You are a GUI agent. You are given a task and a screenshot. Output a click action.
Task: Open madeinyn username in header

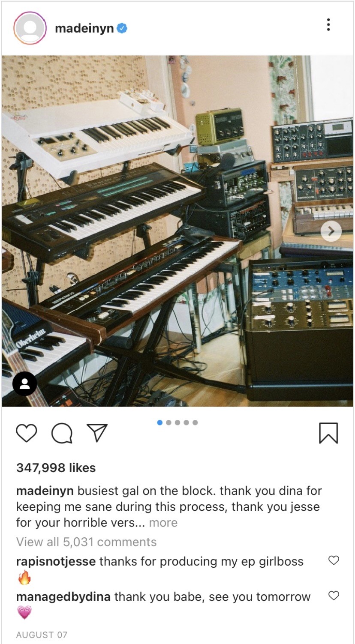click(84, 28)
